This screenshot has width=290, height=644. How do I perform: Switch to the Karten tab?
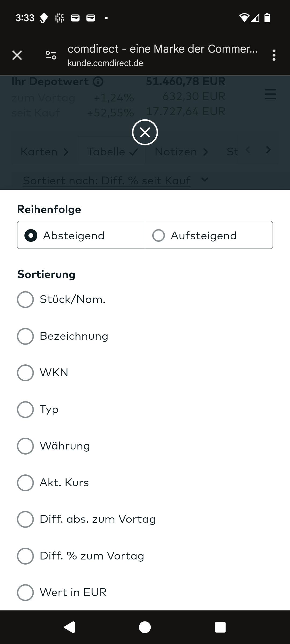pyautogui.click(x=45, y=152)
